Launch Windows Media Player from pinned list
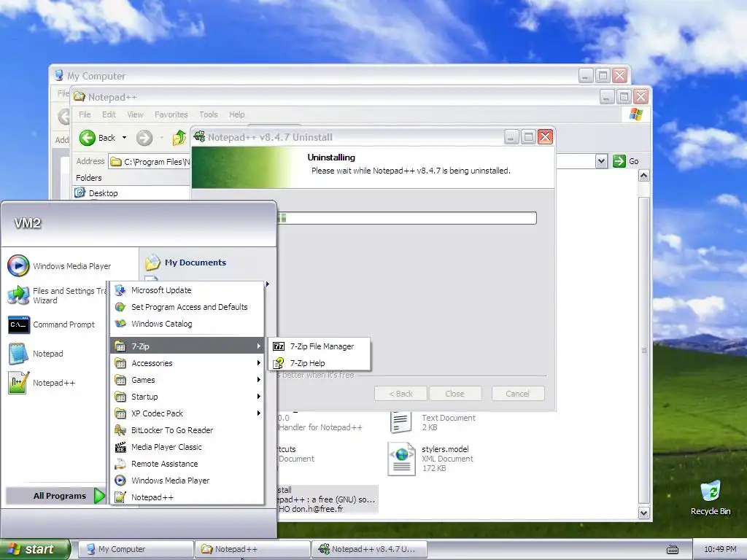Screen dimensions: 747x560 (59, 265)
